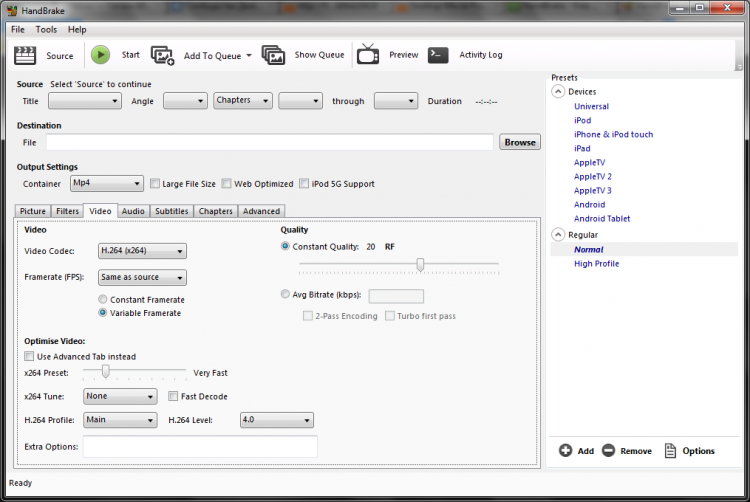Click the Extra Options text field
The height and width of the screenshot is (502, 750).
pos(200,447)
